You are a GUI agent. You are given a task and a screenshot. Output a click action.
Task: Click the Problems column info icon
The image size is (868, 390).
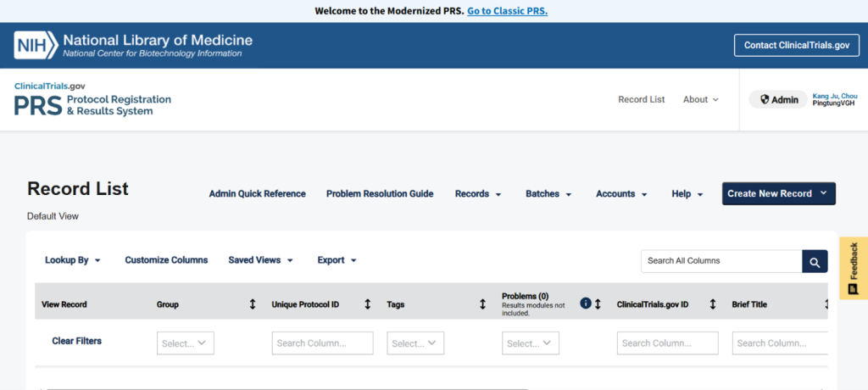tap(586, 303)
